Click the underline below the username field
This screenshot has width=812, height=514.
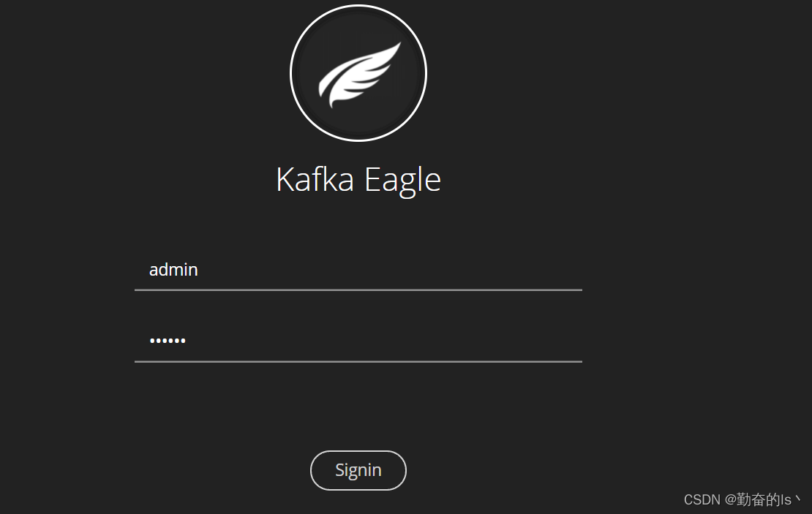click(358, 290)
